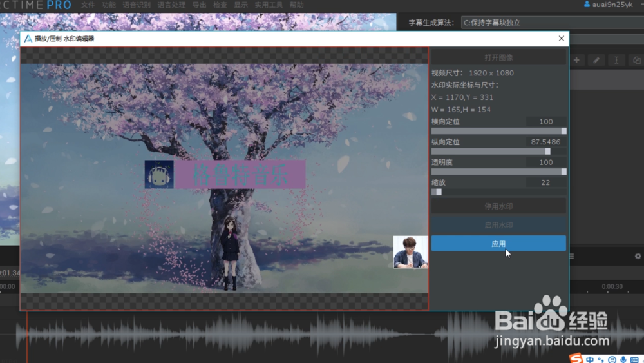
Task: Click the pencil edit icon in main window
Action: 596,61
